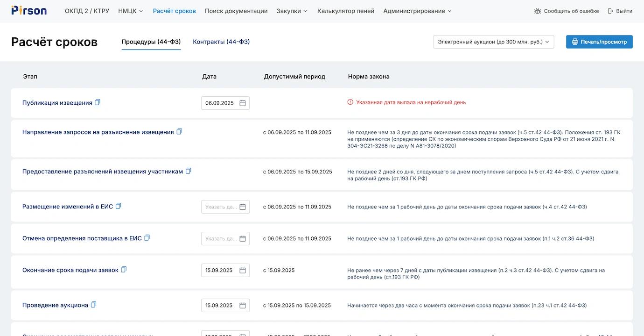This screenshot has width=644, height=336.
Task: Open the Администрирование dropdown
Action: [x=417, y=11]
